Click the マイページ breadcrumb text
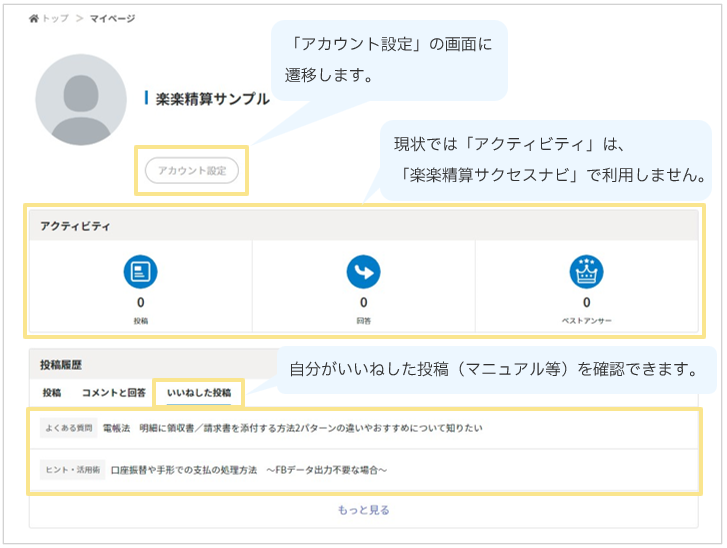 pos(113,19)
